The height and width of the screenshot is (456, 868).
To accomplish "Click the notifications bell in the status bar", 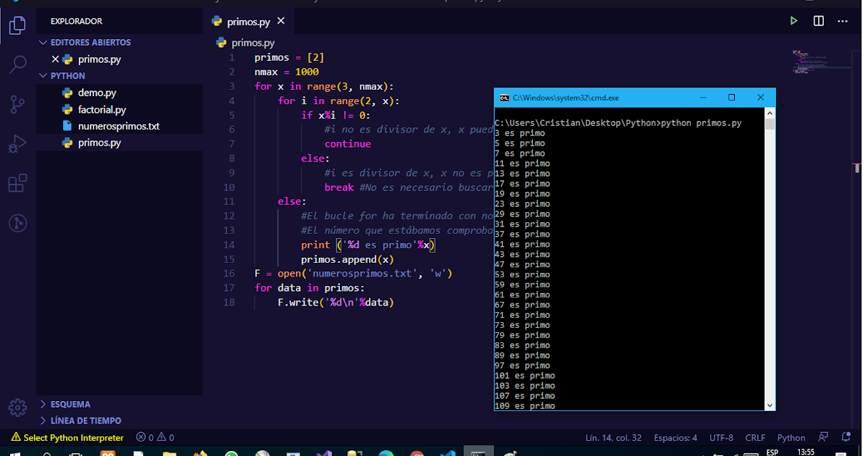I will point(844,437).
